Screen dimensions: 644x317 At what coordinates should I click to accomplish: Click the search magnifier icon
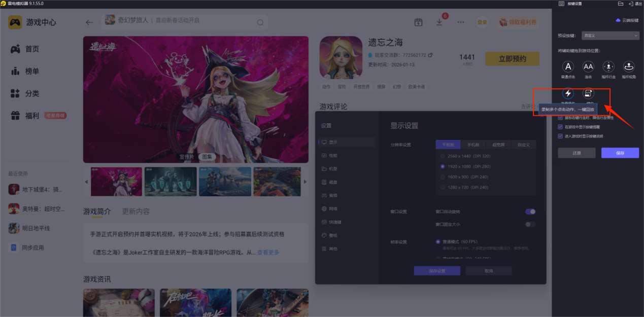(260, 22)
